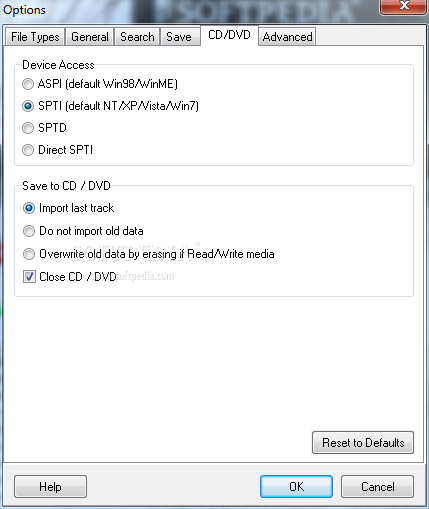Open the General tab
Viewport: 429px width, 509px height.
pos(90,37)
